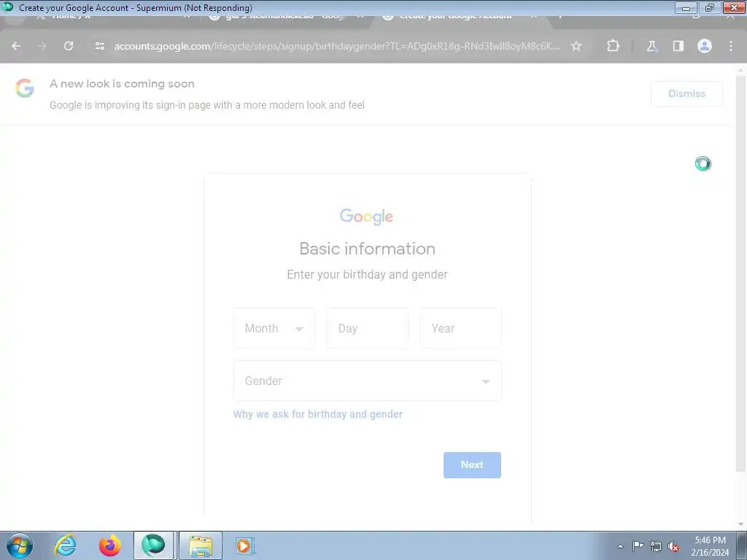
Task: Click the Day input field
Action: pos(368,329)
